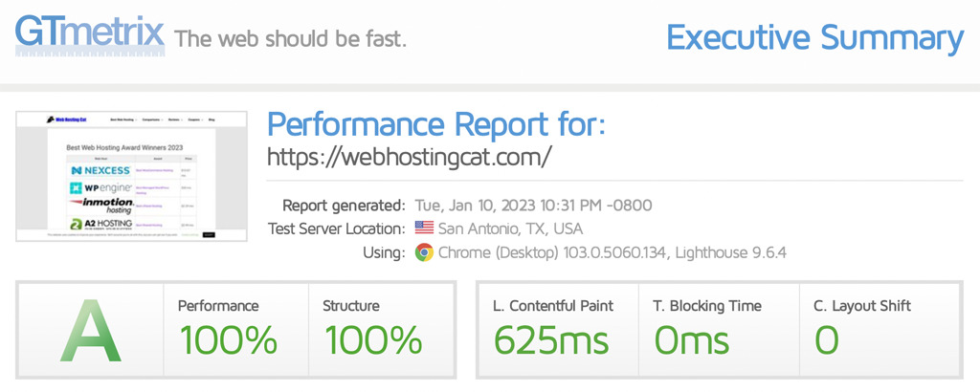This screenshot has width=980, height=392.
Task: Select the date 'Tue, Jan 10, 2023 10:31 PM -0800'
Action: (534, 205)
